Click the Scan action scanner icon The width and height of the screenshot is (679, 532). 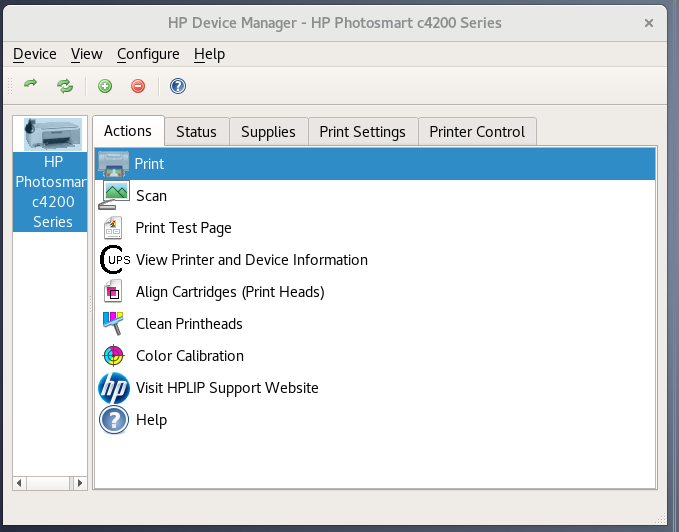(x=116, y=196)
